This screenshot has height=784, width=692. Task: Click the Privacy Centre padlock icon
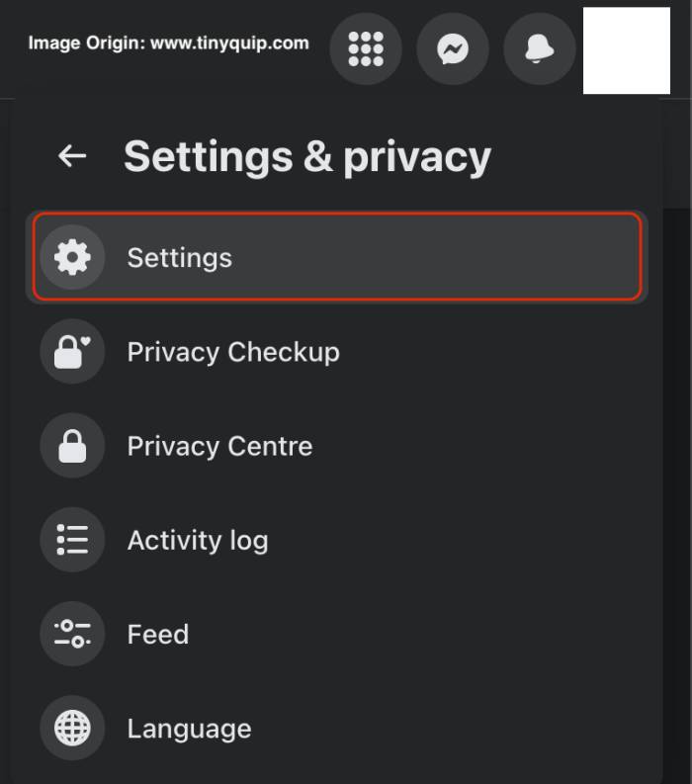(x=72, y=446)
